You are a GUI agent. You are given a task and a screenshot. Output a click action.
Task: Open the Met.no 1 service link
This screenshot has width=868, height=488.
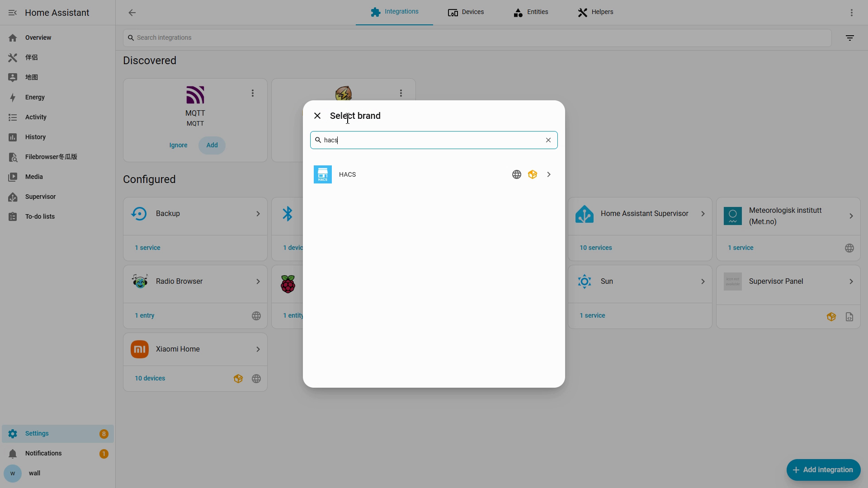tap(741, 248)
